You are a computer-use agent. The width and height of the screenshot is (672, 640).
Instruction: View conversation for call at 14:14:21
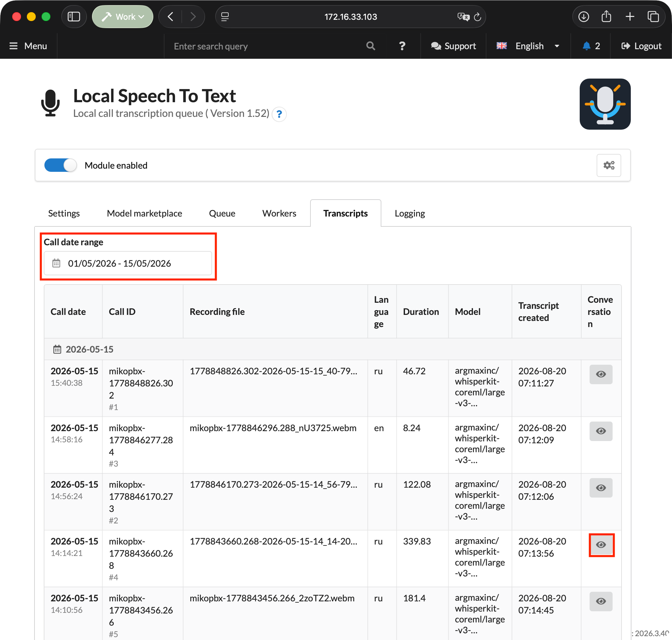pyautogui.click(x=601, y=545)
